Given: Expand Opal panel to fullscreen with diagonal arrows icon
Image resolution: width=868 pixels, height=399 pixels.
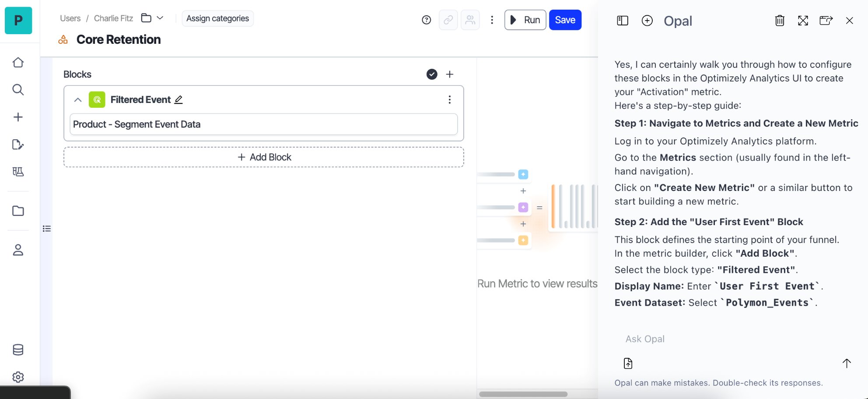Looking at the screenshot, I should click(803, 21).
